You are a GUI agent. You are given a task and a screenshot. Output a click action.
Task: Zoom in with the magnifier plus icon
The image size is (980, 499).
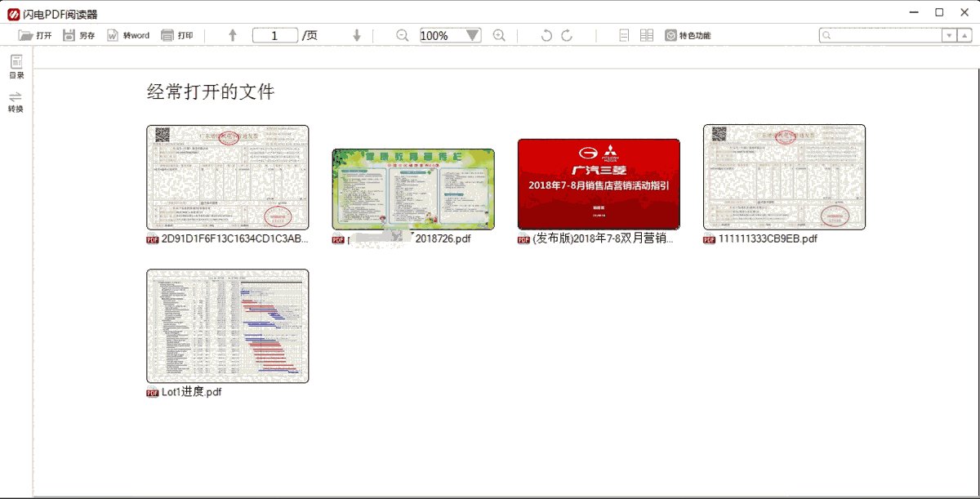click(x=499, y=35)
